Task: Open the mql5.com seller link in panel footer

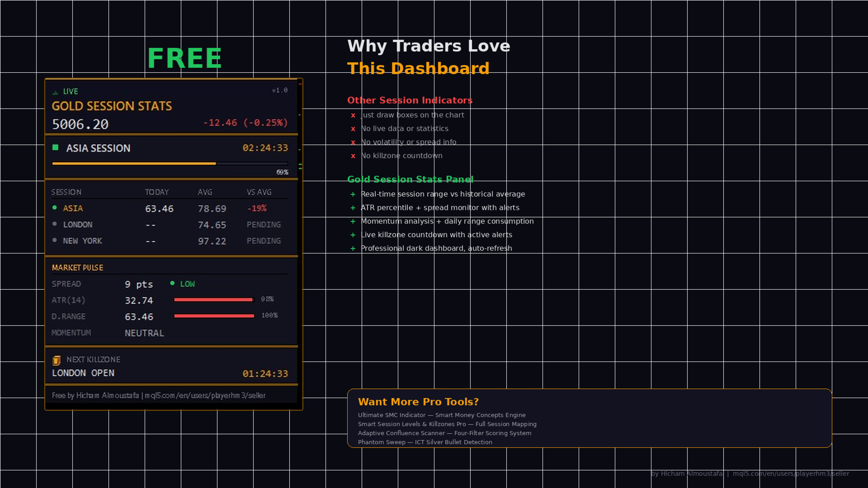Action: point(205,395)
